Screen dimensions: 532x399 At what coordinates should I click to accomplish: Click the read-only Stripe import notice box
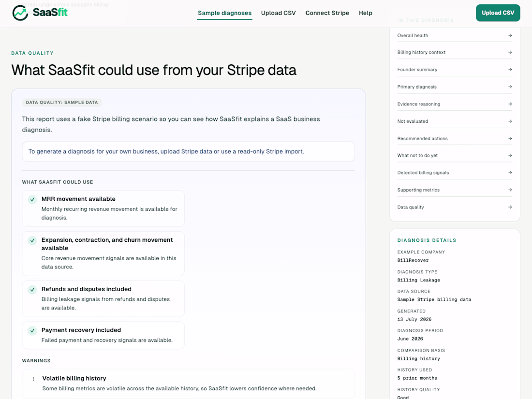pyautogui.click(x=188, y=152)
